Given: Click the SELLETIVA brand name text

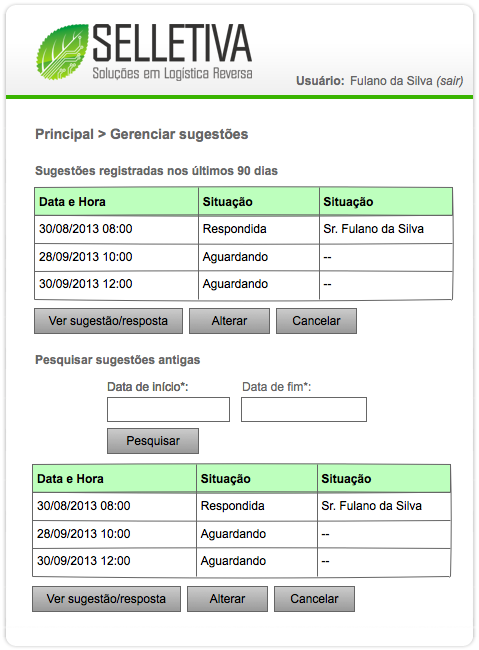Looking at the screenshot, I should point(172,43).
